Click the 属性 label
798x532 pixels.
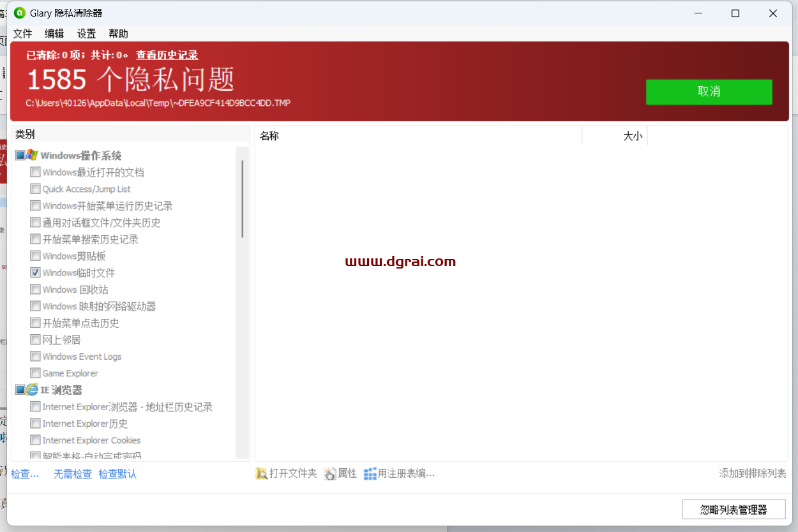347,473
